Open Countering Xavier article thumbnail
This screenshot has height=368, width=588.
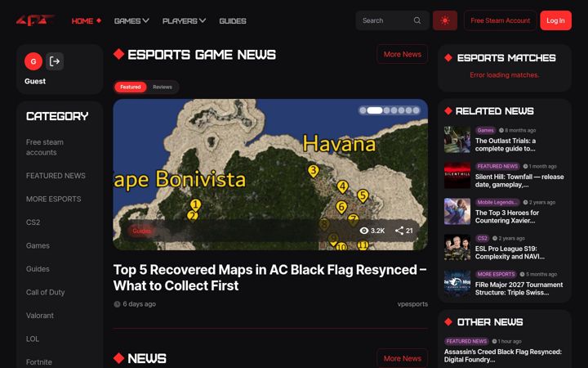point(457,212)
